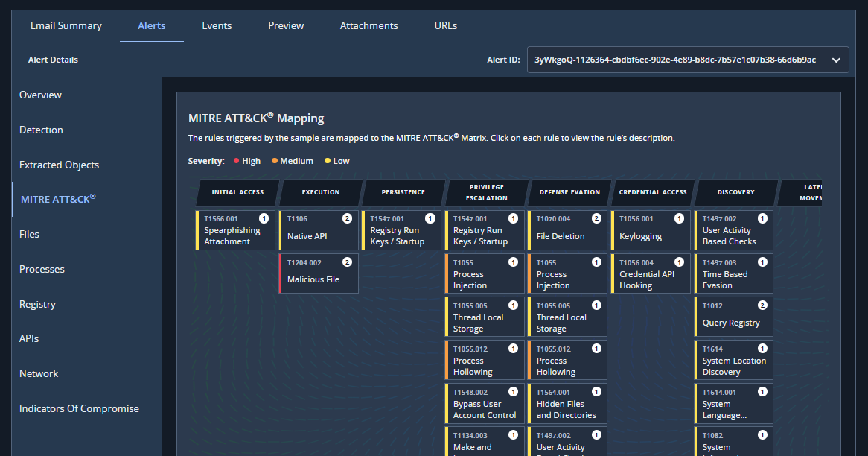Select the Preview tab
868x456 pixels.
(x=286, y=25)
